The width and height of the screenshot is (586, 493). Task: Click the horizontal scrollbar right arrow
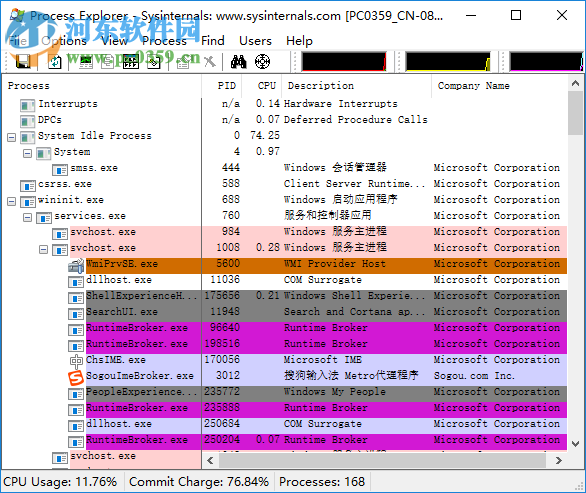[559, 460]
